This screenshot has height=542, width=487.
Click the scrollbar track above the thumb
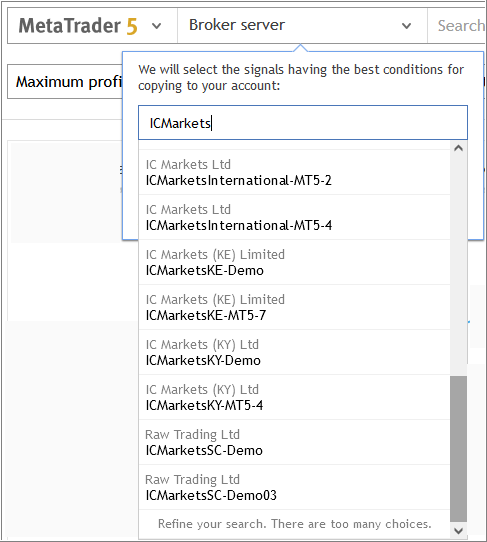pyautogui.click(x=459, y=266)
